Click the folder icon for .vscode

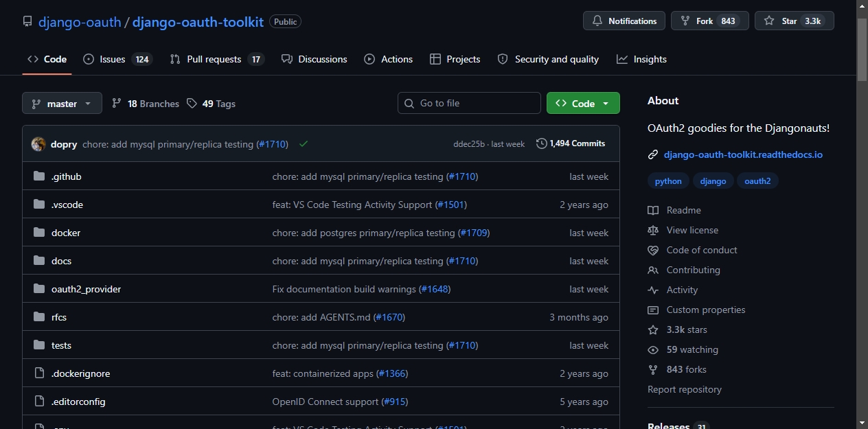39,205
